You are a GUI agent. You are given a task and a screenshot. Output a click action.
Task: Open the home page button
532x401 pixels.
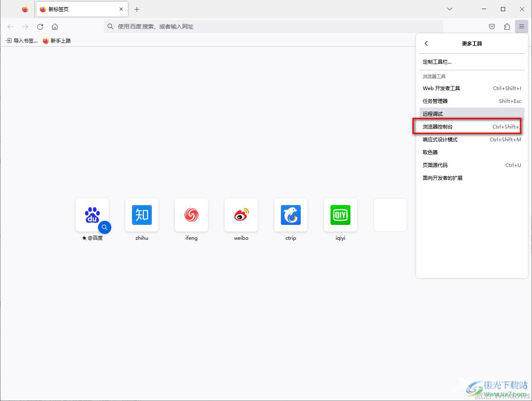coord(55,26)
